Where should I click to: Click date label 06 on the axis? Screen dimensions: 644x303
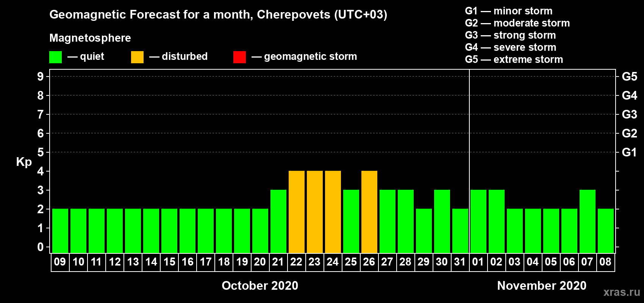(x=569, y=262)
